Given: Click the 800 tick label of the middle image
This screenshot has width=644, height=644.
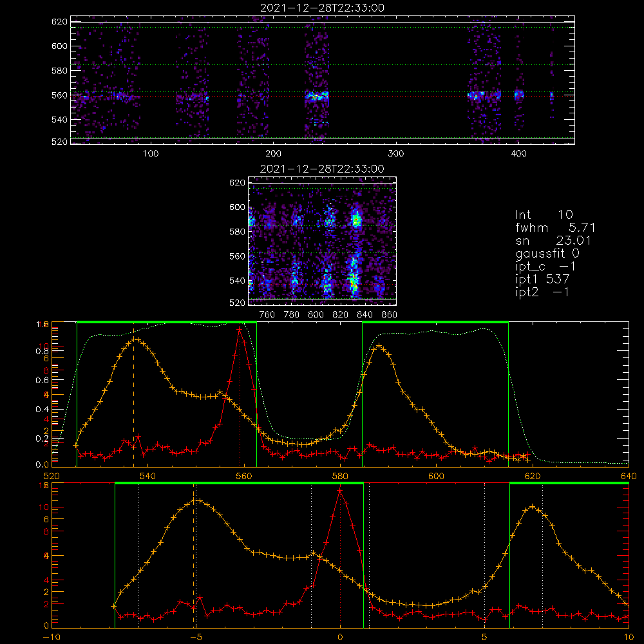Looking at the screenshot, I should point(316,315).
